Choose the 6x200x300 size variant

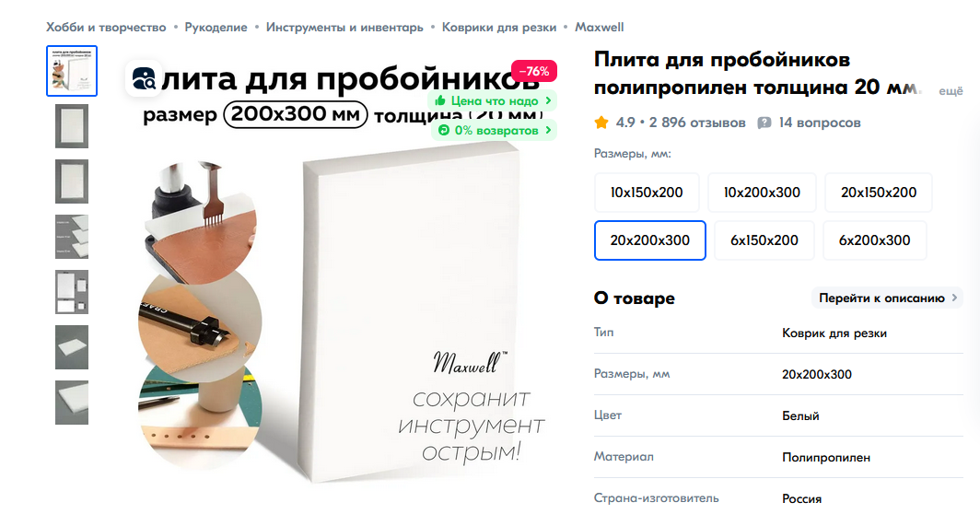[874, 240]
